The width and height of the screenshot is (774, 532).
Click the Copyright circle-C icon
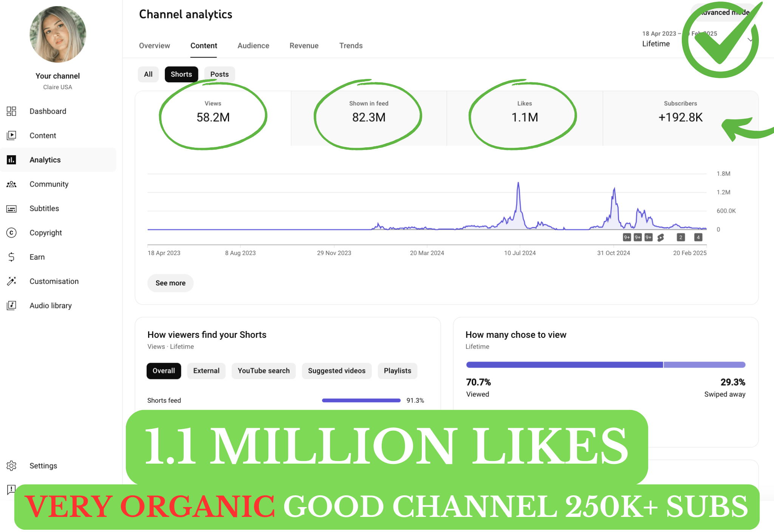11,233
